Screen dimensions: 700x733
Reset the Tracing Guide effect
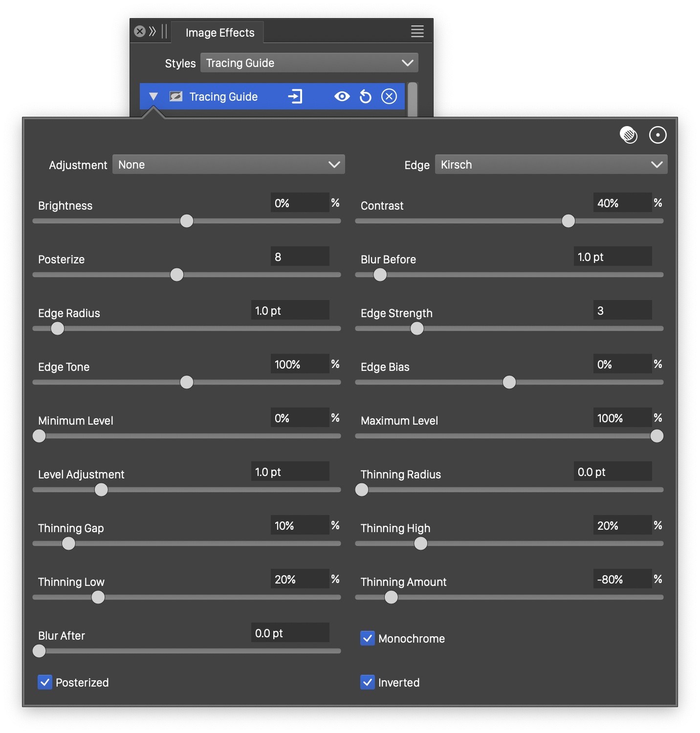366,96
